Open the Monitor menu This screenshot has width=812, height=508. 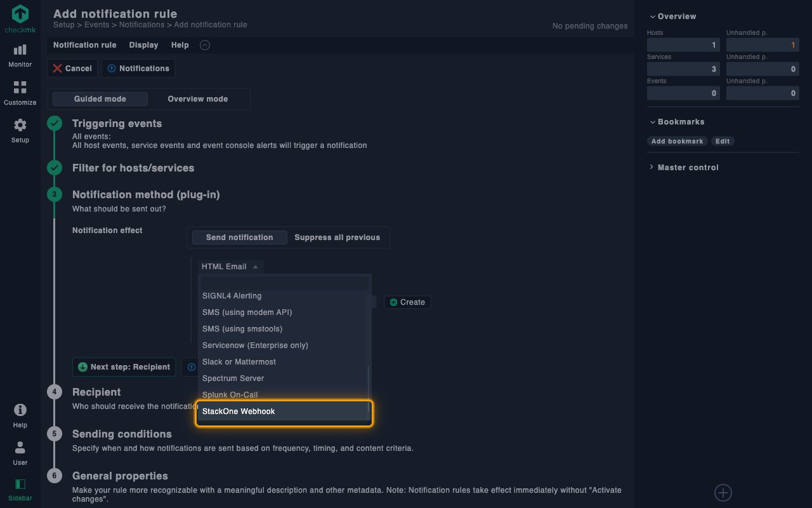tap(20, 56)
